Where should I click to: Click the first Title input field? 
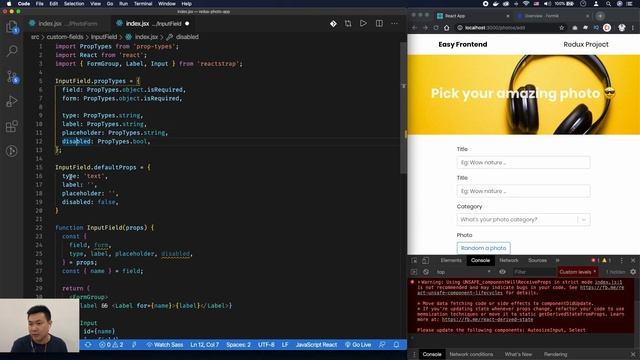[x=523, y=162]
